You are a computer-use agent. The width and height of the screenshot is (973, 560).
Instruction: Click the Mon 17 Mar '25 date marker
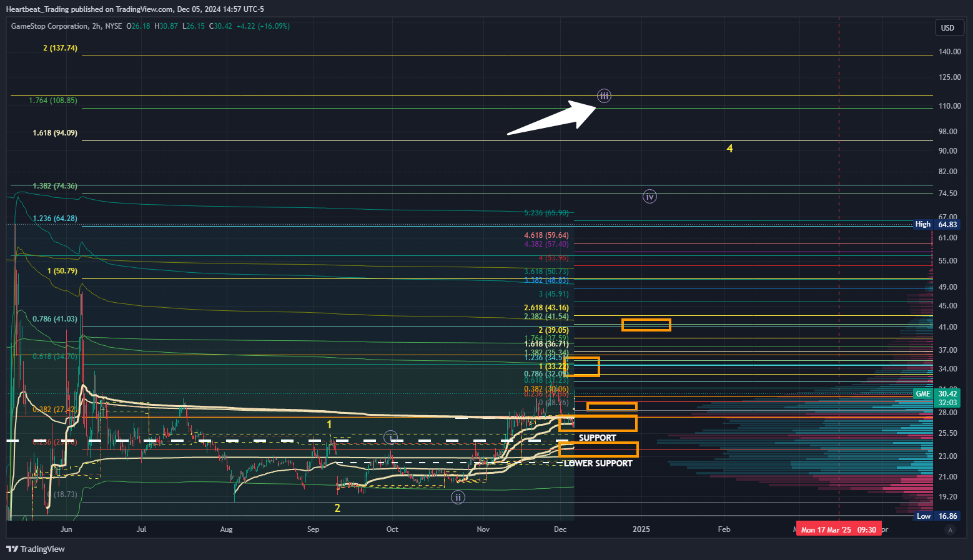839,530
